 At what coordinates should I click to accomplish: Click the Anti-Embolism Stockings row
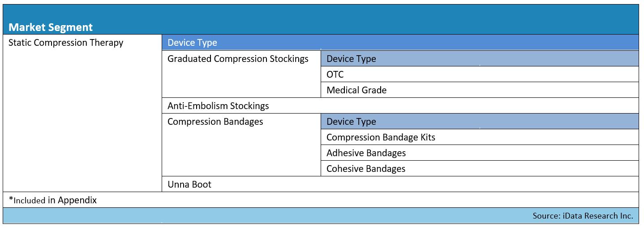click(x=400, y=105)
